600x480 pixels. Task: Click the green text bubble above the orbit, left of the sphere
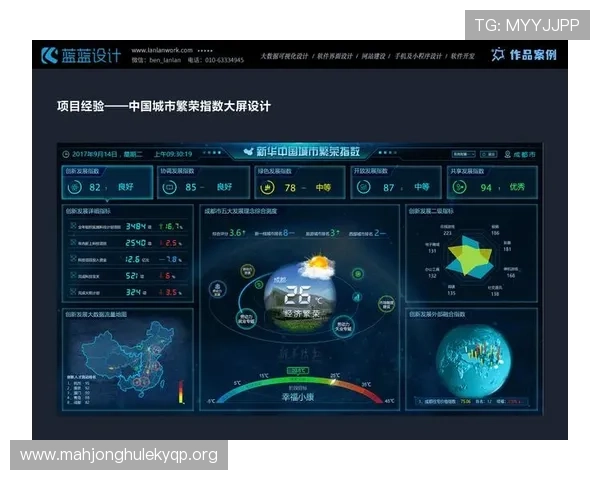(x=247, y=271)
